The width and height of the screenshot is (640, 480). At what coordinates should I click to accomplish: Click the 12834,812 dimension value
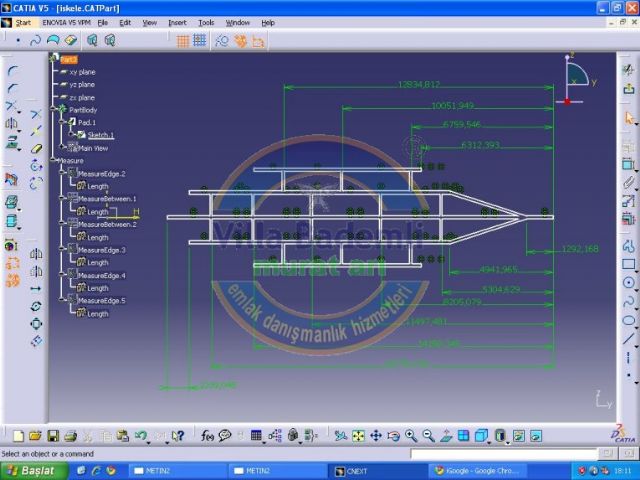tap(418, 84)
